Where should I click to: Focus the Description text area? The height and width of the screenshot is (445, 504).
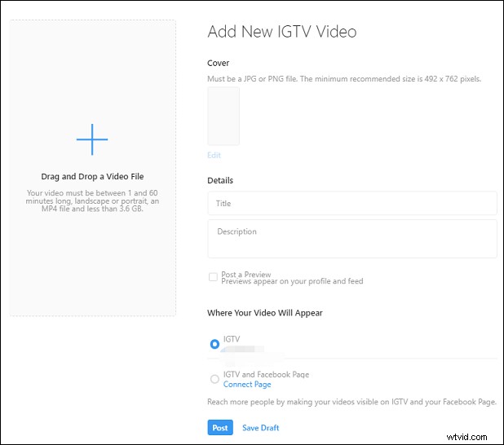click(x=352, y=239)
